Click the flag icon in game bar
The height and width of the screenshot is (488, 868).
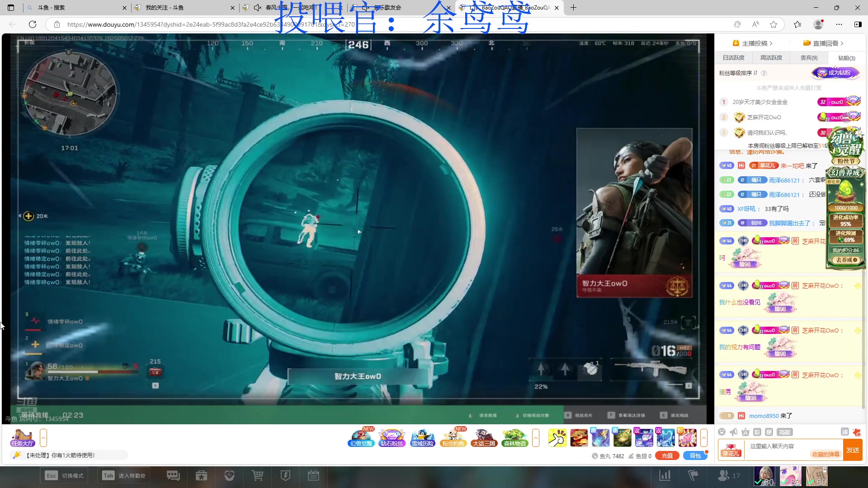(x=693, y=475)
